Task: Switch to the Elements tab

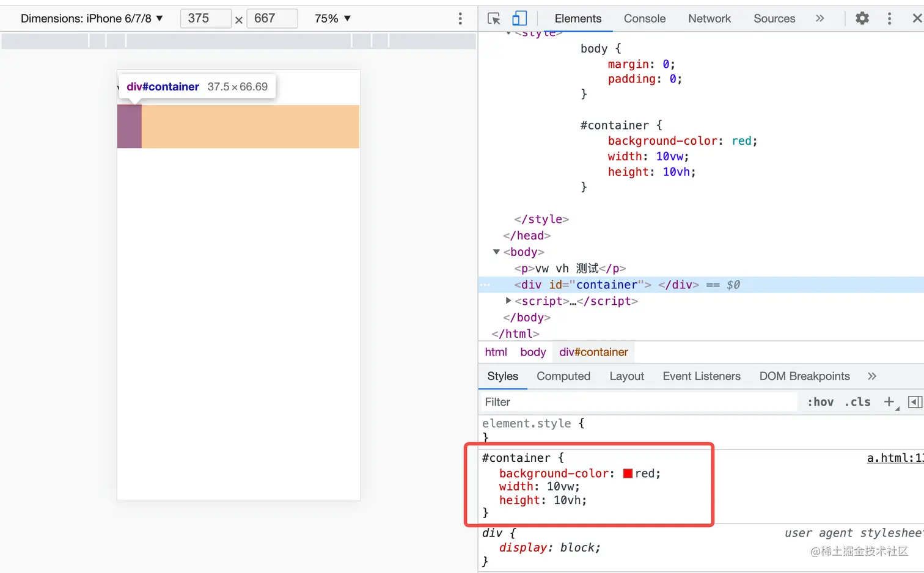Action: coord(577,18)
